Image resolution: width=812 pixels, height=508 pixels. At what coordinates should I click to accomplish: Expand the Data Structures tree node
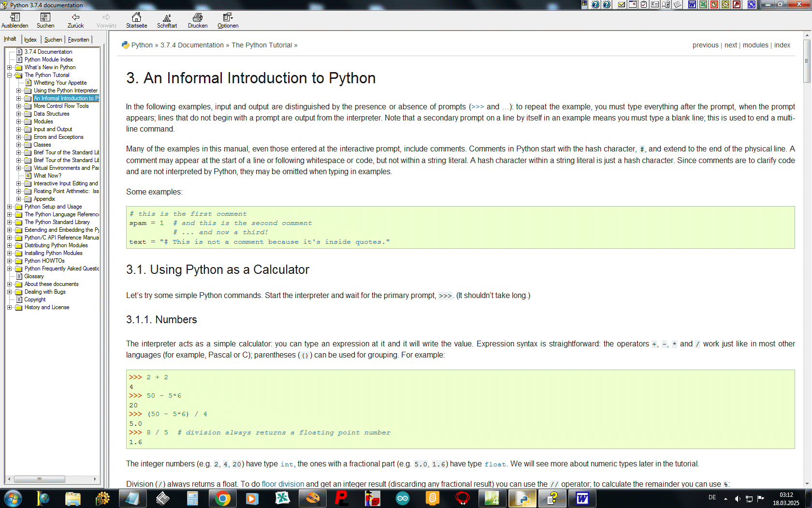[x=18, y=114]
